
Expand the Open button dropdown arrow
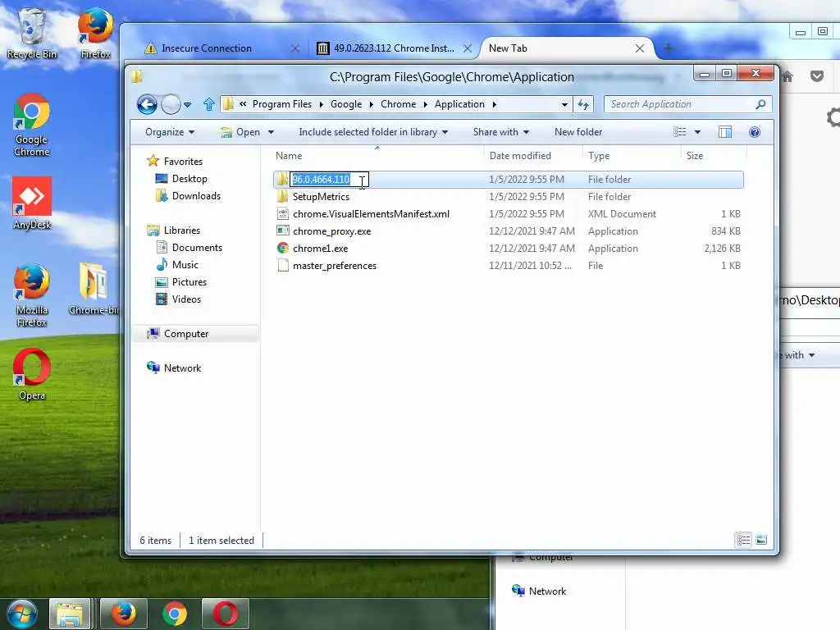point(271,132)
